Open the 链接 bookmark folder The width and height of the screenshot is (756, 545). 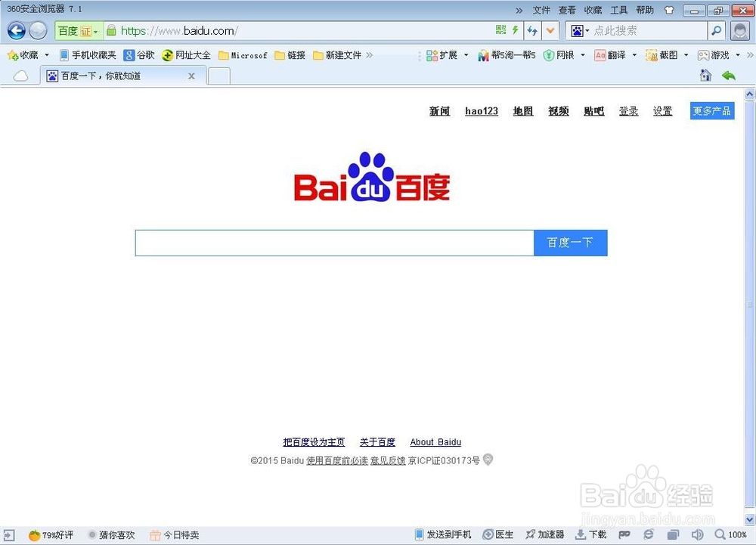290,55
